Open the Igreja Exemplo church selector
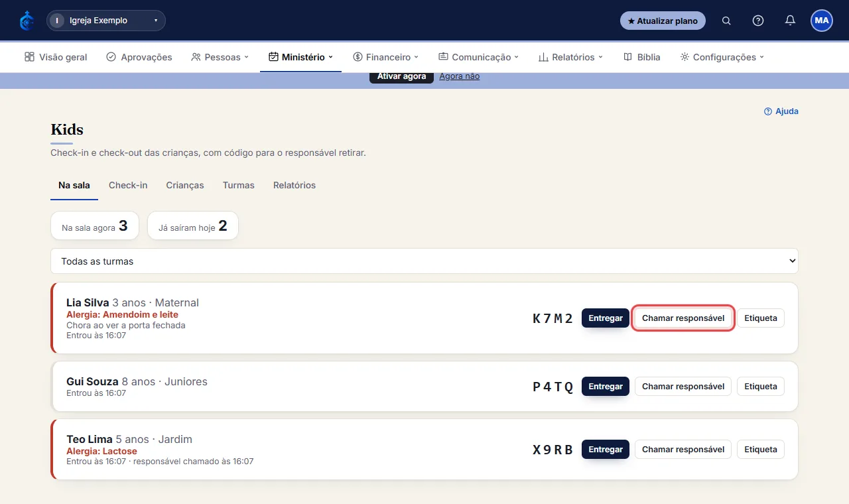The image size is (849, 504). coord(106,21)
